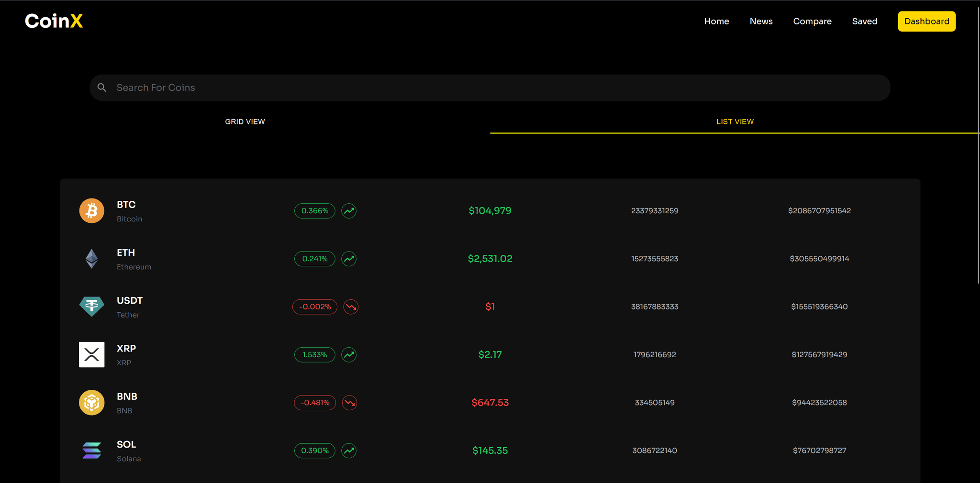Click the Bitcoin name label
The width and height of the screenshot is (980, 483).
pos(129,219)
